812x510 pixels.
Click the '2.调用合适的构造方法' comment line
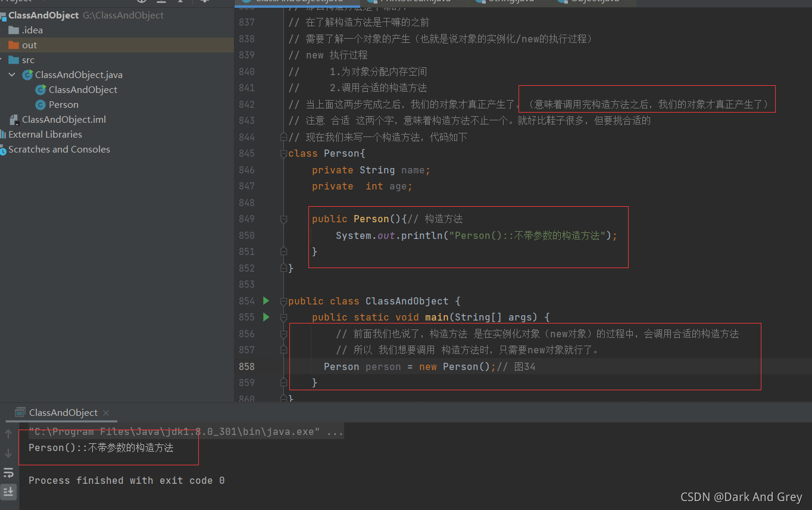(x=378, y=88)
